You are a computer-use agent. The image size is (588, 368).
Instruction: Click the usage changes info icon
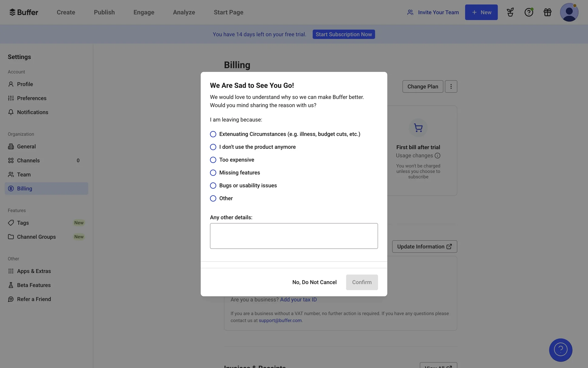[x=437, y=155]
